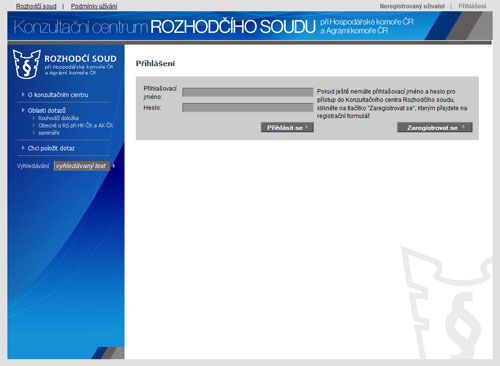Click the arrow bullet beside Rozhodčí doložka
The height and width of the screenshot is (366, 500).
(34, 118)
